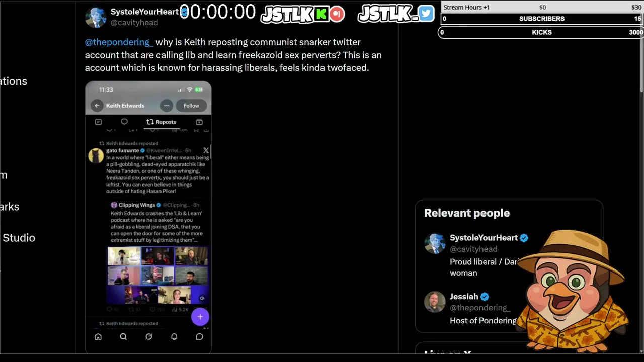Image resolution: width=644 pixels, height=362 pixels.
Task: Select the media tab icon right of Reposts
Action: (199, 122)
